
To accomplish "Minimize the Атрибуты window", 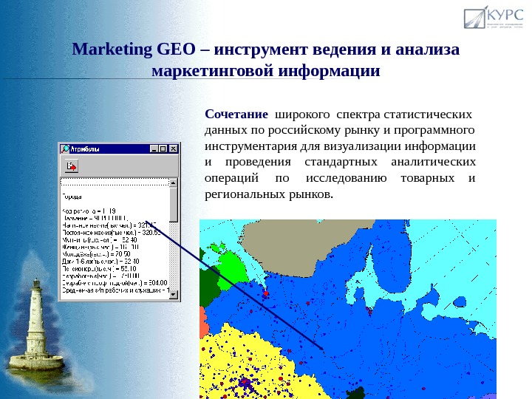I will tap(154, 149).
